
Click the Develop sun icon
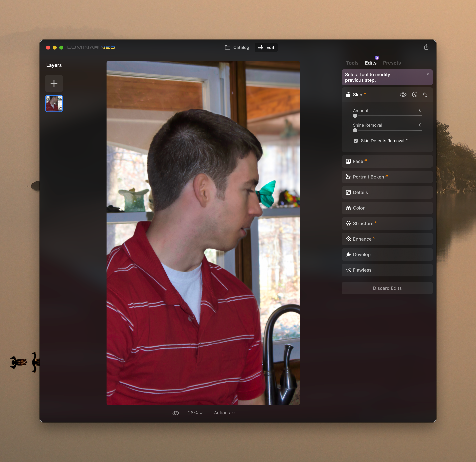348,254
